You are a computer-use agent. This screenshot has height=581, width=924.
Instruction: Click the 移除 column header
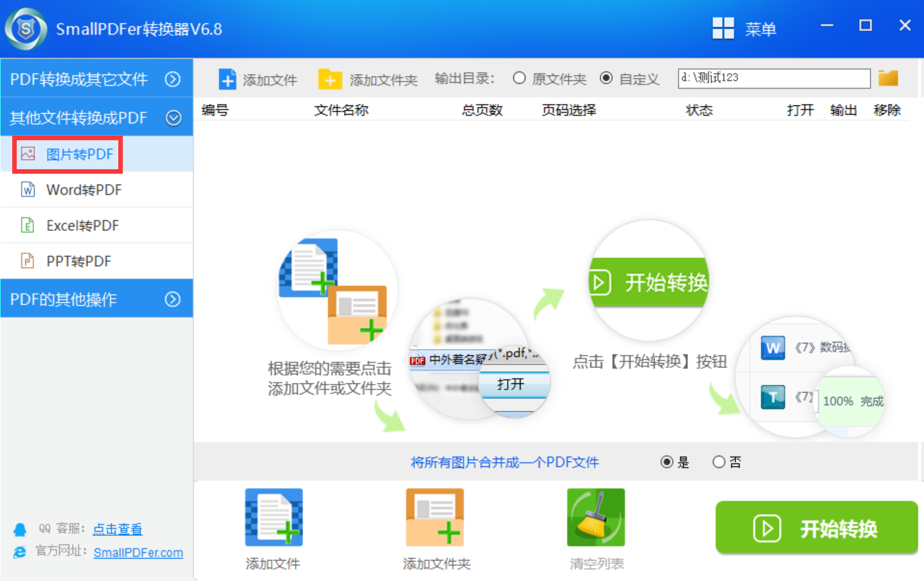coord(887,110)
